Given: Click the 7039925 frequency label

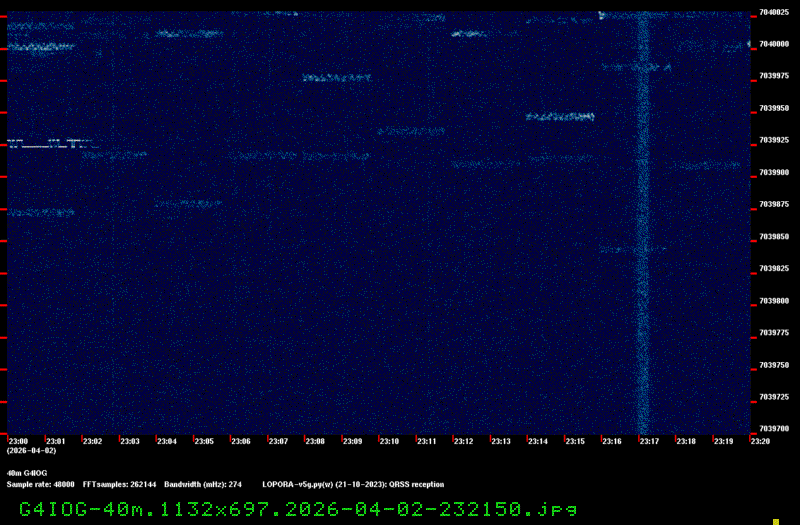Looking at the screenshot, I should pos(774,140).
